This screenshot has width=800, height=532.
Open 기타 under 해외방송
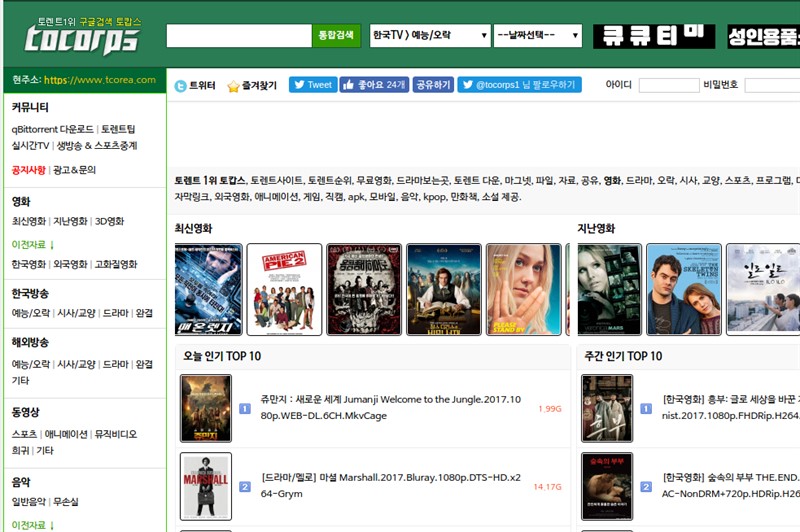click(x=20, y=381)
